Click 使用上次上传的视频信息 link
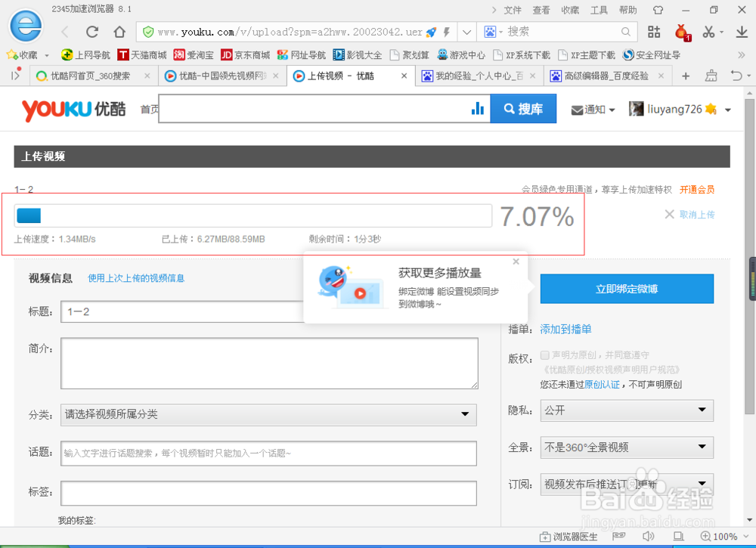This screenshot has width=756, height=548. click(136, 278)
